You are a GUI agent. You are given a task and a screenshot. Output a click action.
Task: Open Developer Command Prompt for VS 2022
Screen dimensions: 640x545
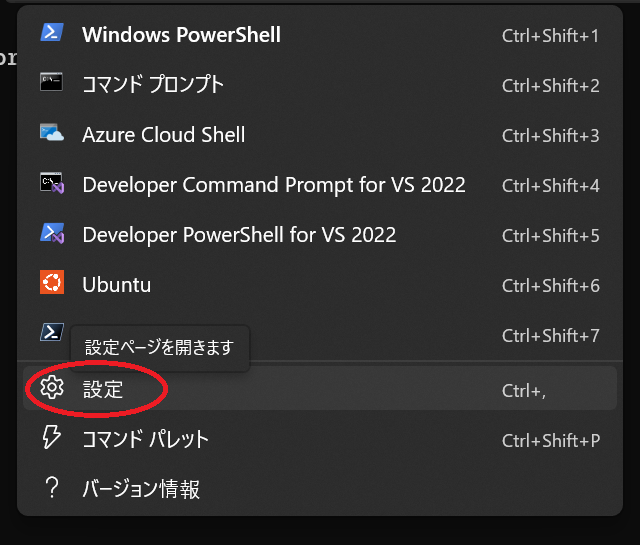(x=320, y=185)
